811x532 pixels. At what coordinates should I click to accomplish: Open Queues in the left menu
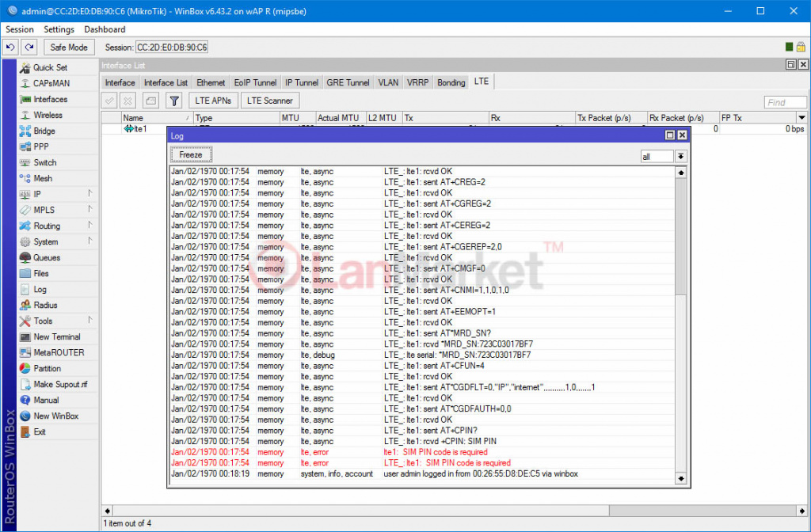(46, 257)
